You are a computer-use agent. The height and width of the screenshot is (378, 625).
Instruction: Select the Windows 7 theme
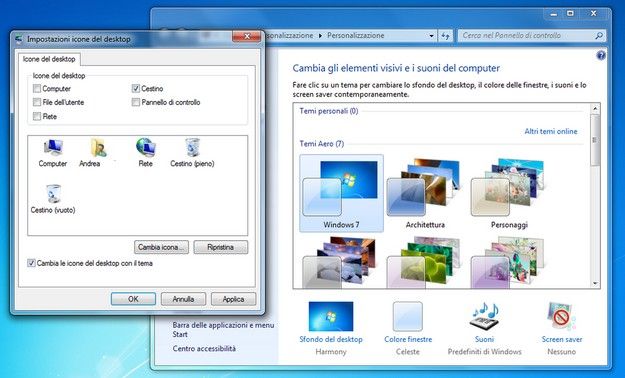(341, 193)
